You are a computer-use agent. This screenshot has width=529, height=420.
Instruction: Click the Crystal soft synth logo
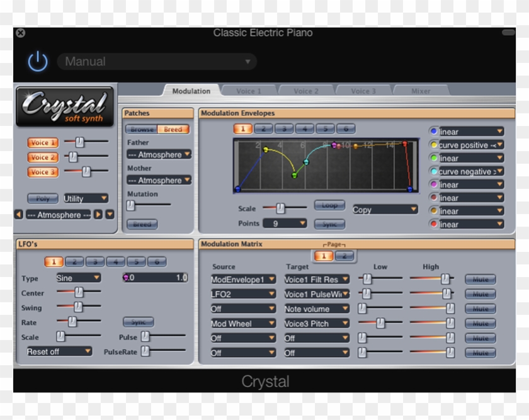point(65,106)
